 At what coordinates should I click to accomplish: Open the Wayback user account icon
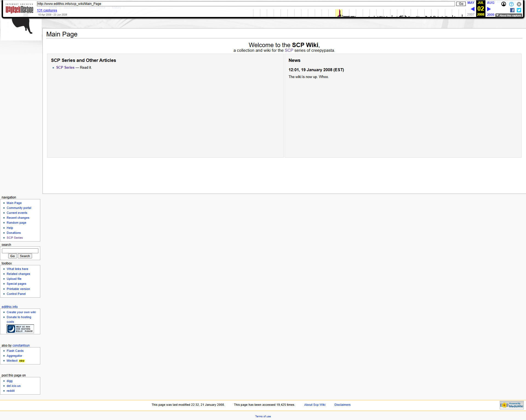(504, 4)
